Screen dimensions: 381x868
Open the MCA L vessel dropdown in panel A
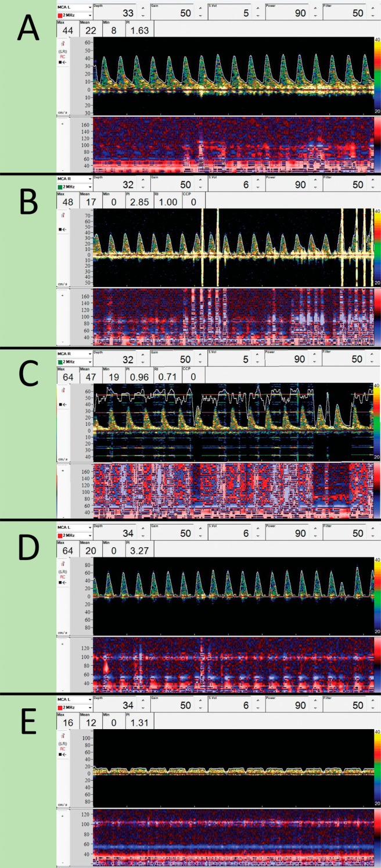pos(89,7)
